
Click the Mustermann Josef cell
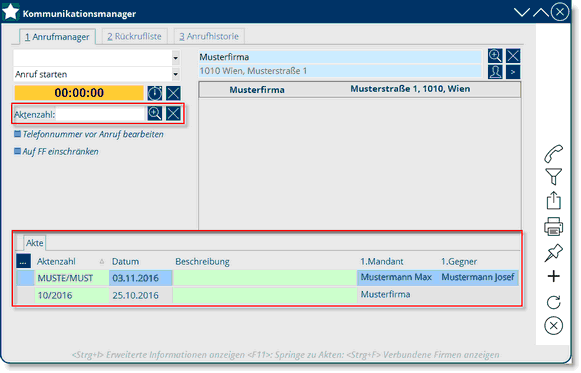tap(478, 277)
